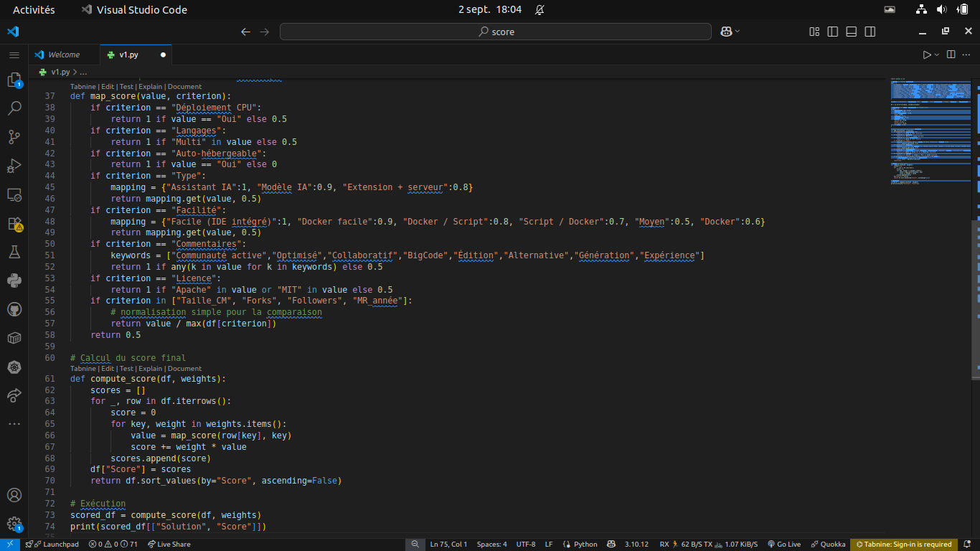Screen dimensions: 980x551
Task: Click Quokka in status bar
Action: coord(827,544)
